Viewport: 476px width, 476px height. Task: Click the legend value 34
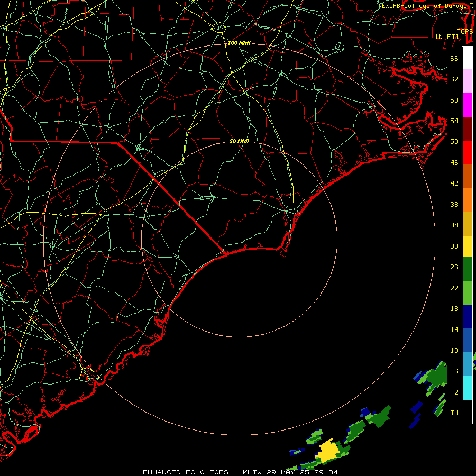[454, 225]
